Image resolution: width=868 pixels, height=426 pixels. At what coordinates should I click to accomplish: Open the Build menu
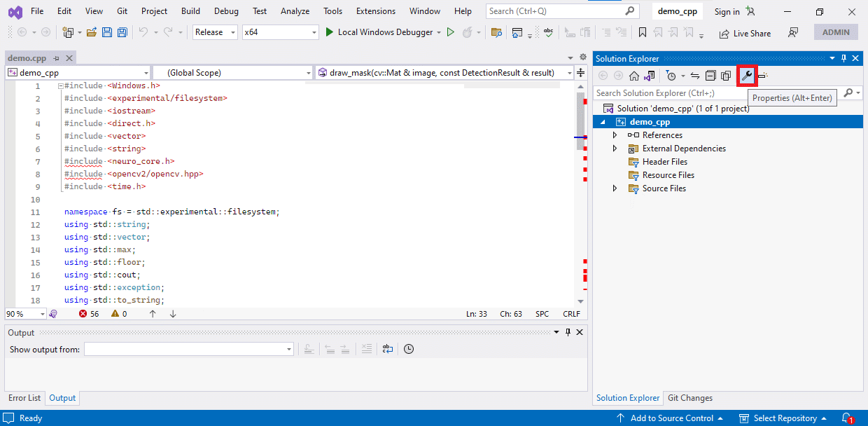click(x=190, y=11)
